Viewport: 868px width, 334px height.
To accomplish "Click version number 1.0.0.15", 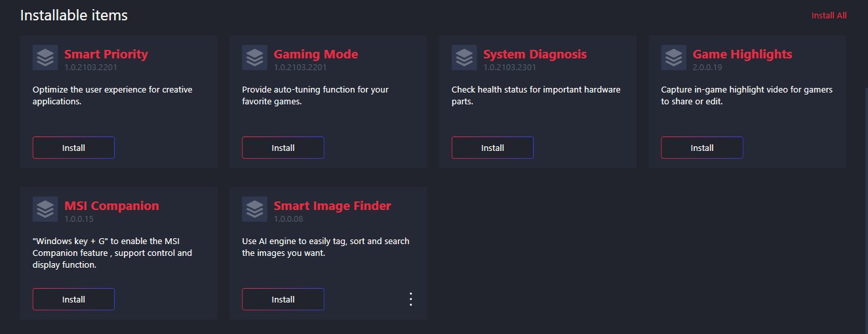I will click(x=79, y=219).
